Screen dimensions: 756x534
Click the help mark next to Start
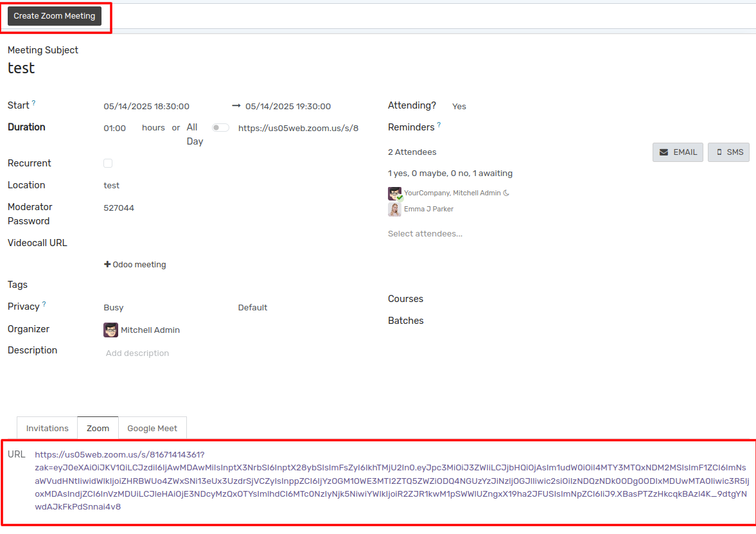coord(34,103)
